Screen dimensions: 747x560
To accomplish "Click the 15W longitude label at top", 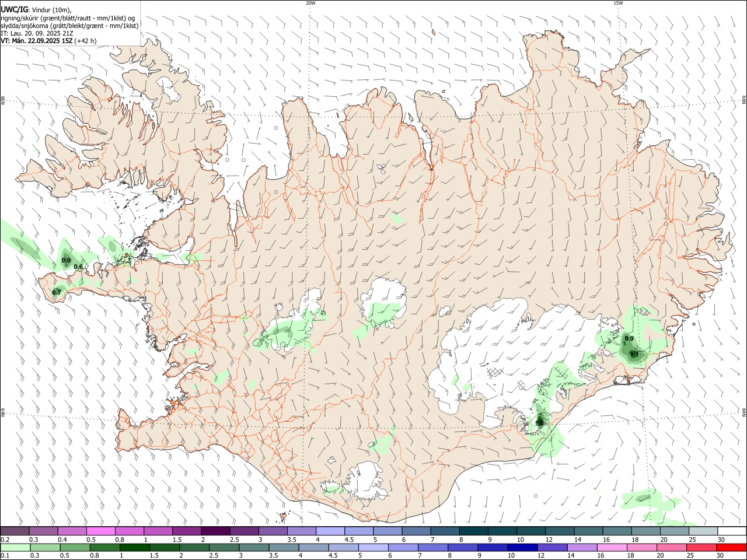I will 618,3.
